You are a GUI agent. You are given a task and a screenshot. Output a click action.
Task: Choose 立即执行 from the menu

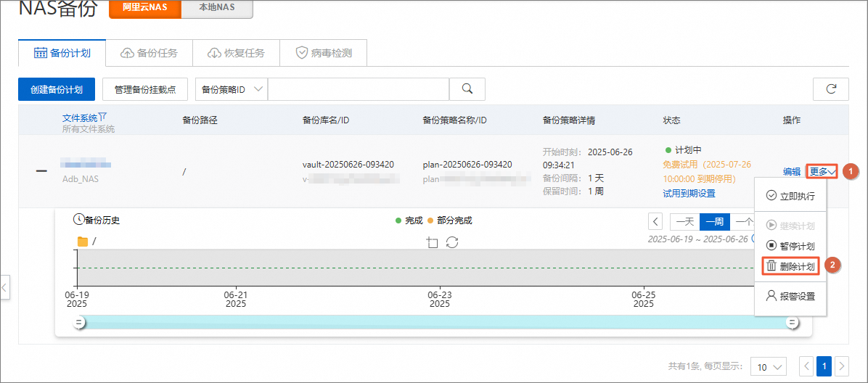[790, 196]
